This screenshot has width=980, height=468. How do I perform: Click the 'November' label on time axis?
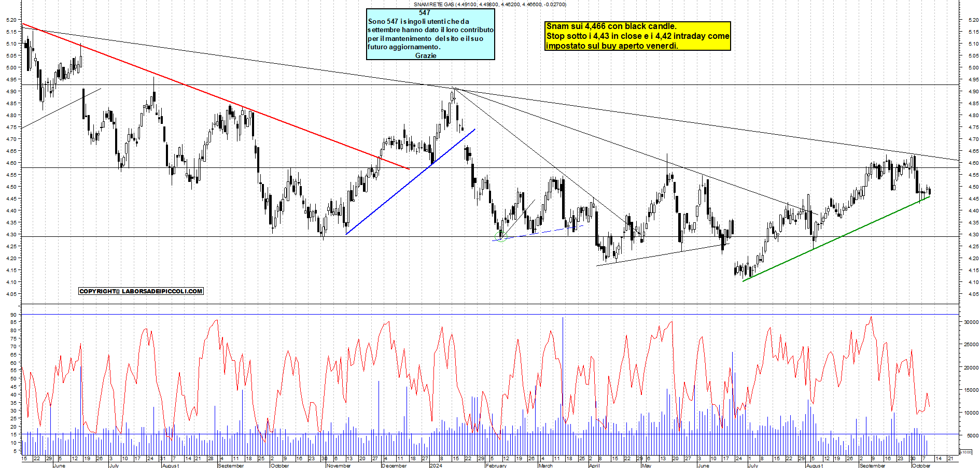[x=339, y=465]
